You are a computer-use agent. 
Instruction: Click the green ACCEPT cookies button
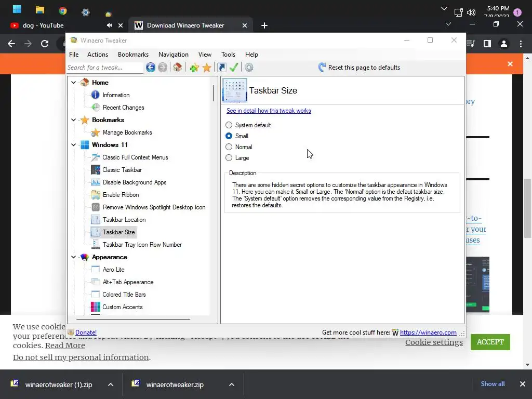(490, 342)
